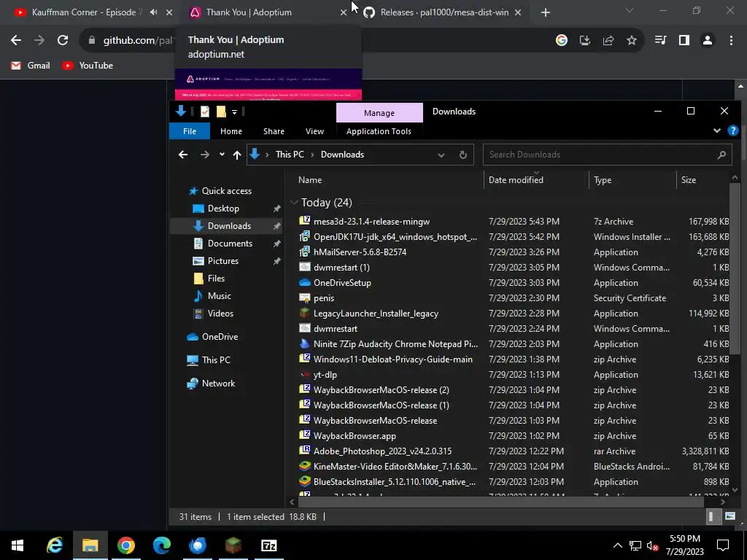Click Explorer New Folder quick access icon
The width and height of the screenshot is (747, 560).
(221, 112)
